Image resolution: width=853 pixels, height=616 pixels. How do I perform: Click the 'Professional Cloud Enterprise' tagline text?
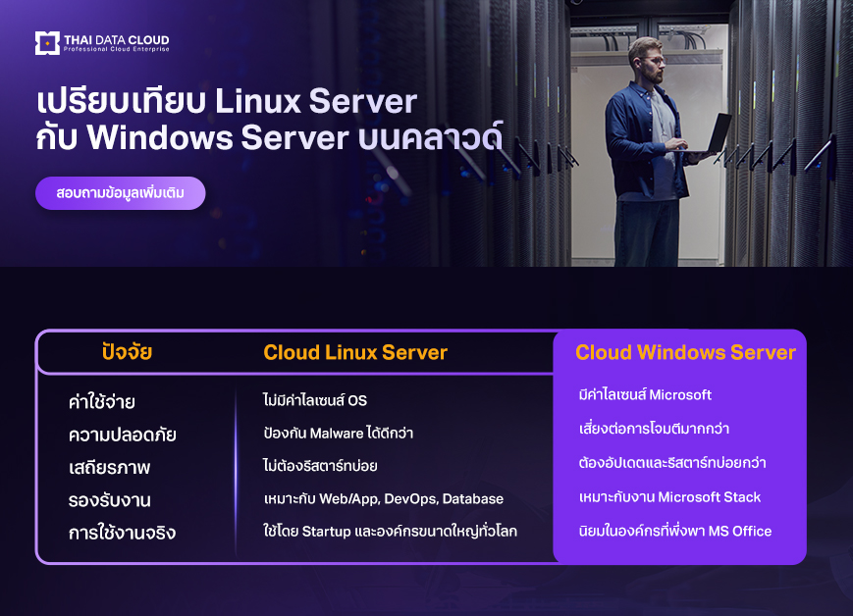116,50
